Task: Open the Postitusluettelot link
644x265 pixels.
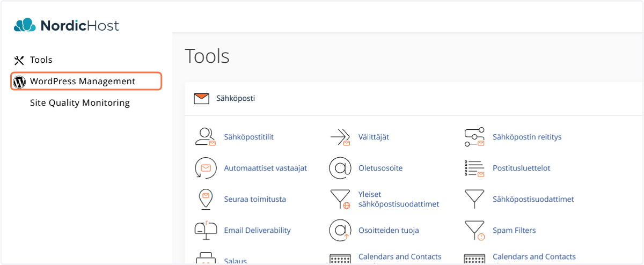Action: point(522,168)
